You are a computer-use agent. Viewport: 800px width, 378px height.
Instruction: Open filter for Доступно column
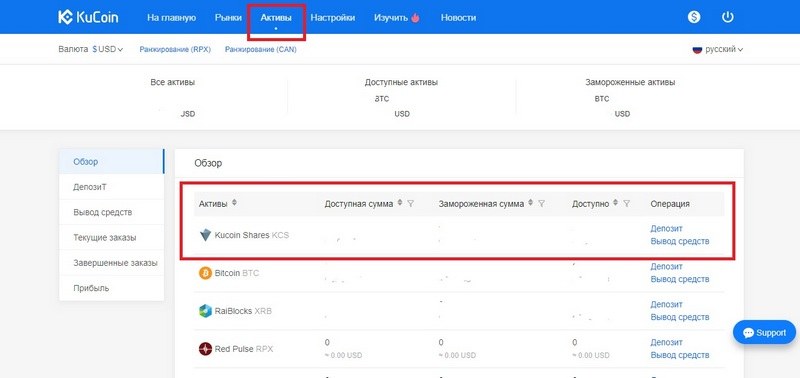(x=627, y=204)
